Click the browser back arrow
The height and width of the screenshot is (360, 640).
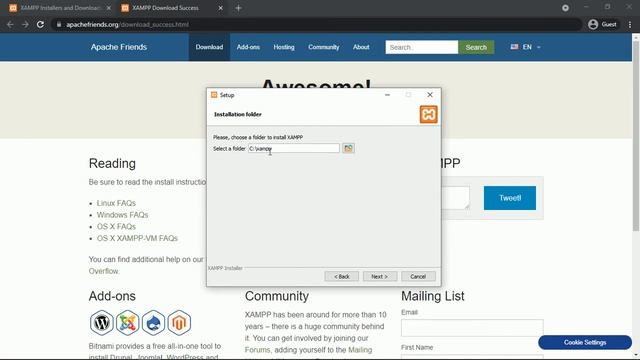10,24
